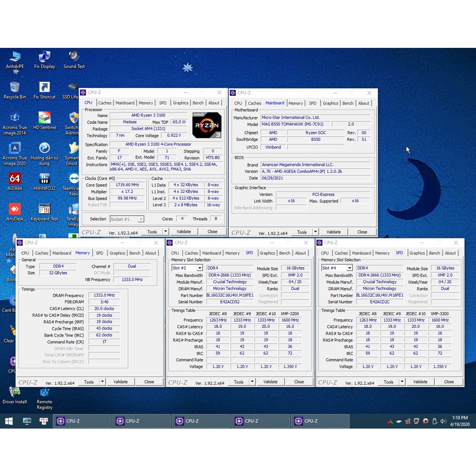Expand Slot #4 memory slot dropdown
Image resolution: width=476 pixels, height=476 pixels.
pos(350,268)
